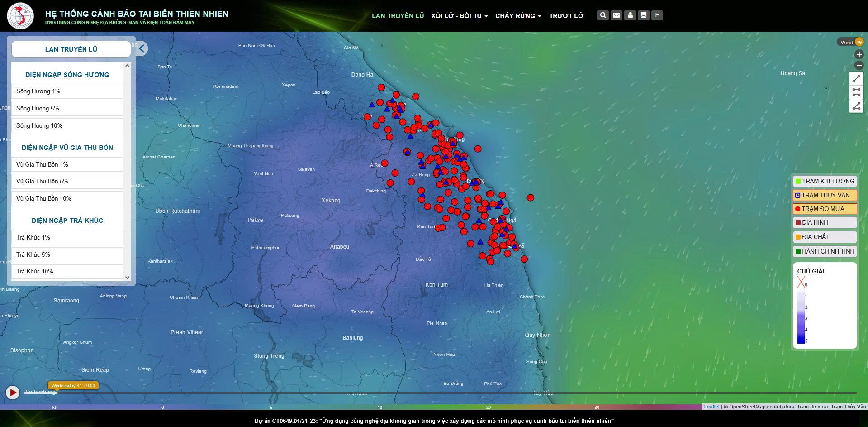Select the polygon measurement tool
Image resolution: width=868 pixels, height=427 pixels.
pos(856,106)
